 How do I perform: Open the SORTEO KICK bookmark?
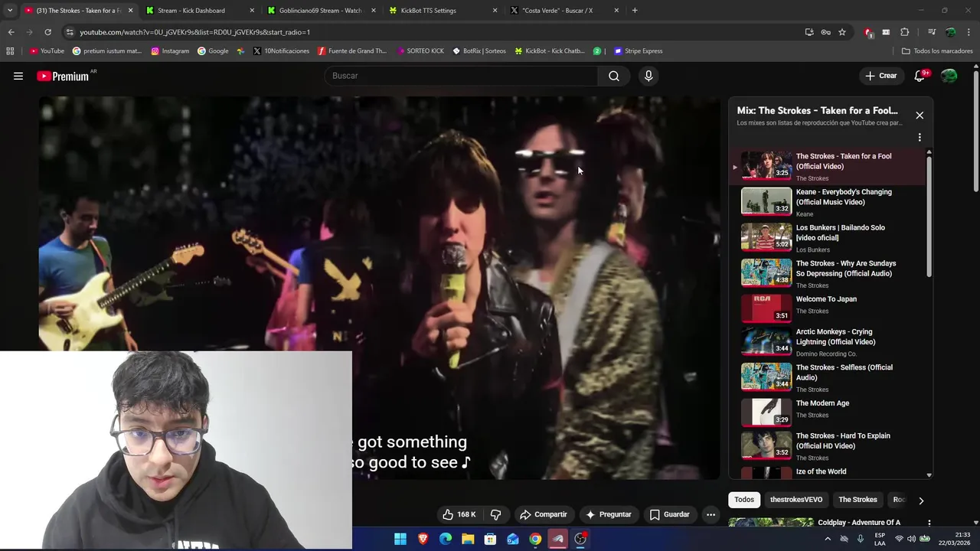[420, 51]
